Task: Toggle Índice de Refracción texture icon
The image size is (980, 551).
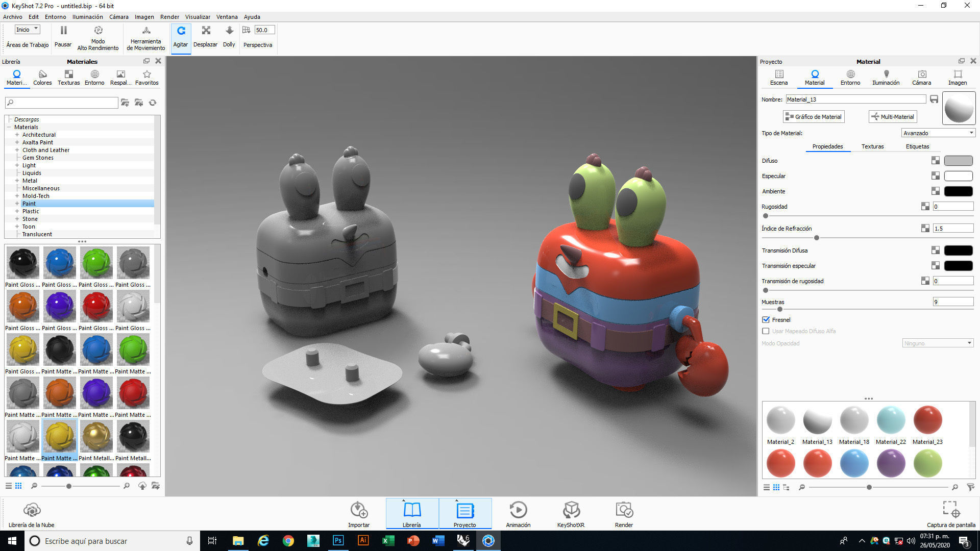Action: [x=925, y=229]
